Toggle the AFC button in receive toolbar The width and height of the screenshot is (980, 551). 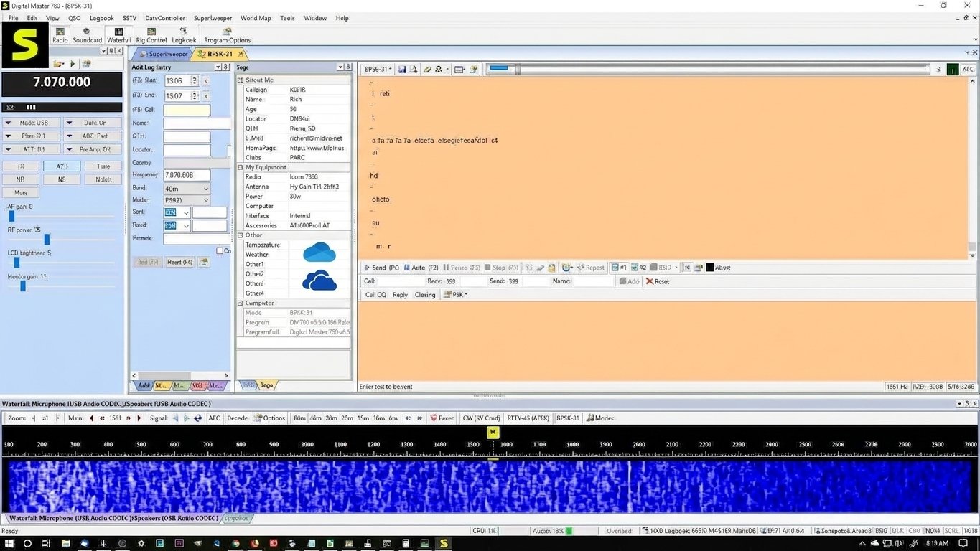point(968,70)
